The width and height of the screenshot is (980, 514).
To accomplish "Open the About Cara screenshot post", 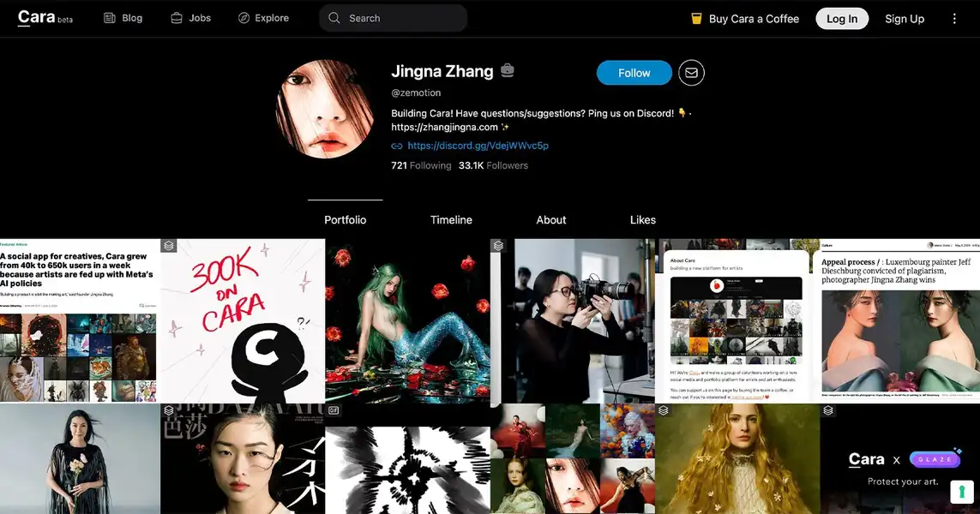I will click(x=737, y=320).
